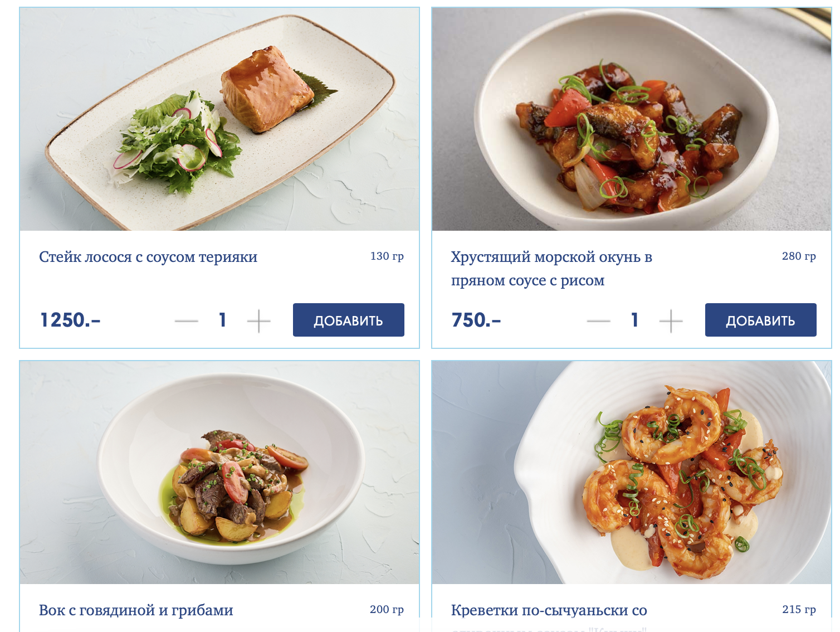Screen dimensions: 840x632
Task: Decrease quantity of crispy sea bass dish
Action: 599,321
